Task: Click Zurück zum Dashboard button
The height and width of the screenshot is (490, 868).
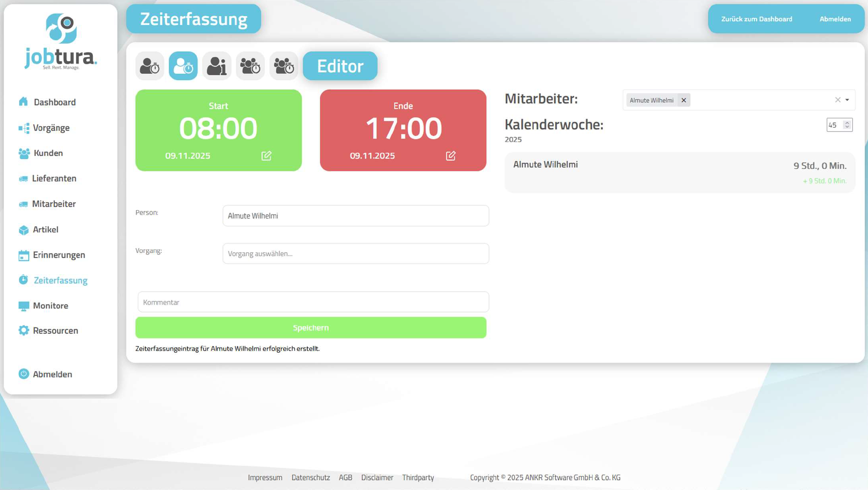Action: click(x=756, y=19)
